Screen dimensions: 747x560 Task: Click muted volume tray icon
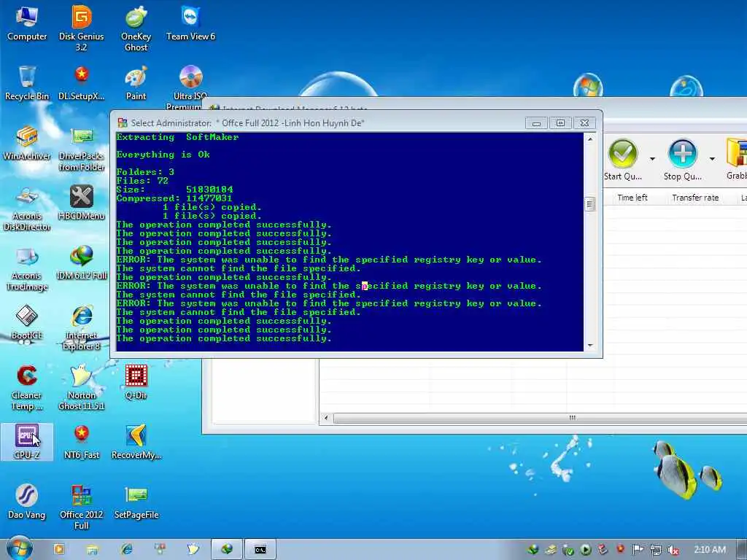pyautogui.click(x=673, y=551)
